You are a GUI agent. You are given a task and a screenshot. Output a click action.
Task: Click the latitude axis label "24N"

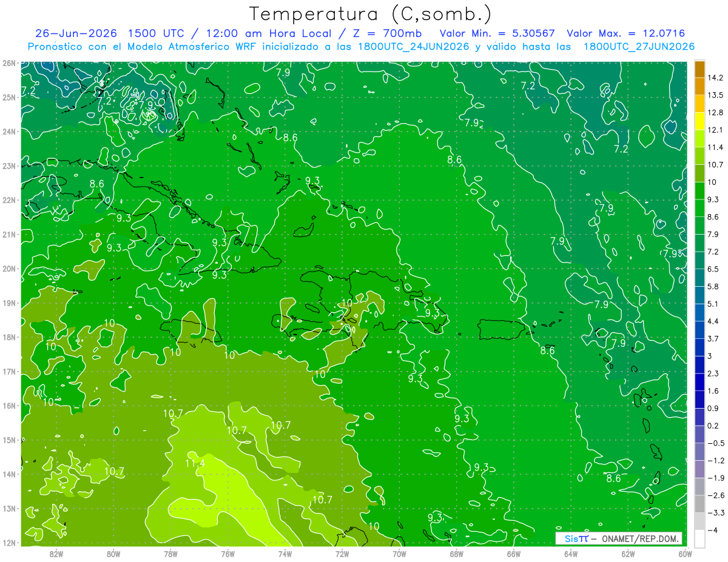click(8, 132)
